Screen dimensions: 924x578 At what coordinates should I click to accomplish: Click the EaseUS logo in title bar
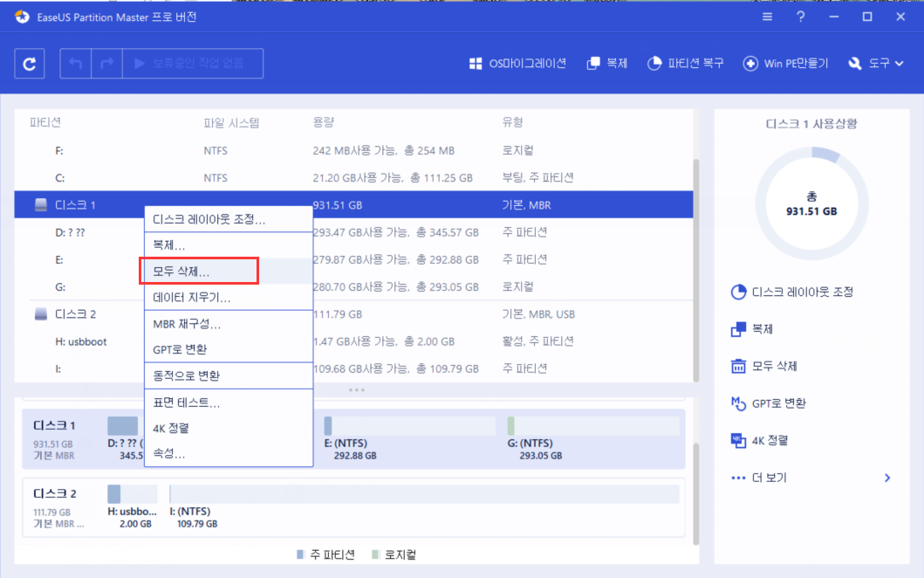(22, 17)
